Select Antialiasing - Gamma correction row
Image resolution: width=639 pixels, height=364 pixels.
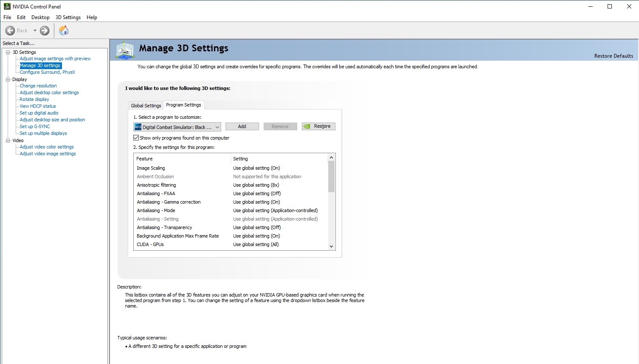pos(231,202)
